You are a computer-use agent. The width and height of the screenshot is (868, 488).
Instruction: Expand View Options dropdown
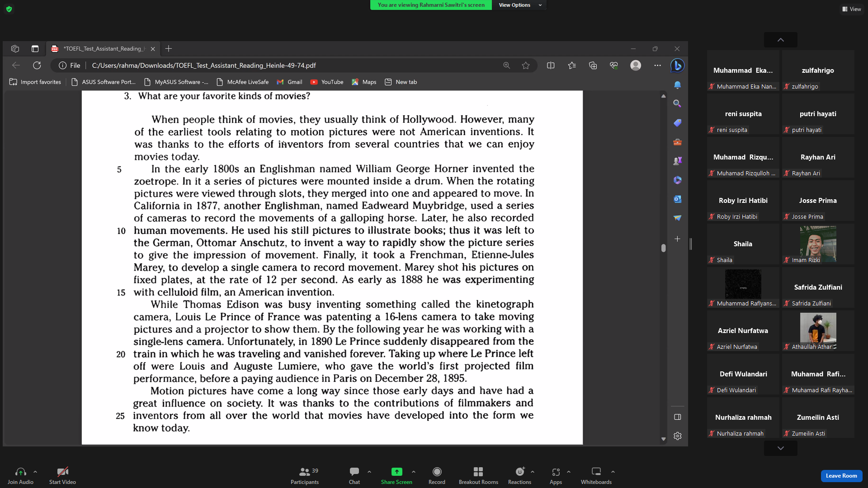click(x=520, y=5)
